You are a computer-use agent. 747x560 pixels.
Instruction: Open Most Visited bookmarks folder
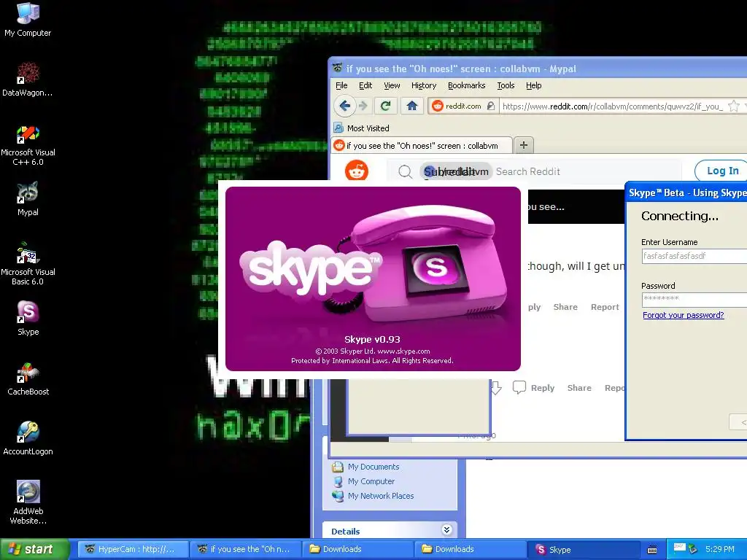[x=361, y=128]
